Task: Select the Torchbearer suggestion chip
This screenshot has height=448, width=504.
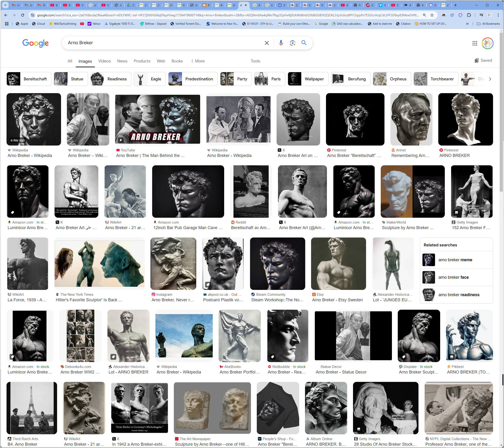Action: [x=436, y=79]
